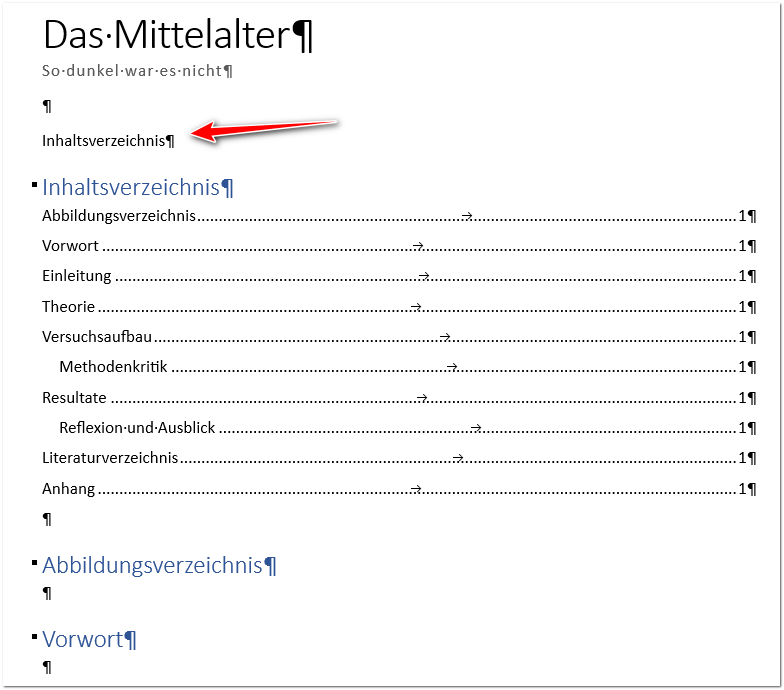Viewport: 784px width, 690px height.
Task: Click the tab arrow mark in the Theorie row
Action: [417, 307]
